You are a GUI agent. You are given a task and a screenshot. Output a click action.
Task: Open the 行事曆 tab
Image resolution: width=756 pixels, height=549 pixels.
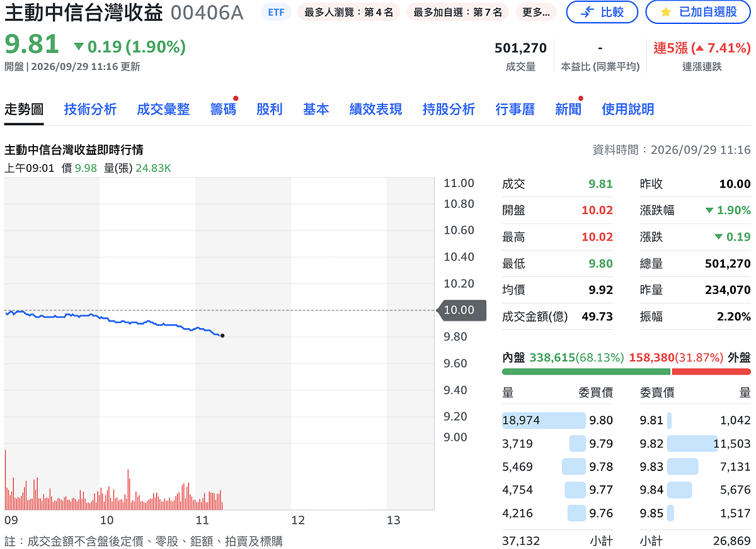pos(515,109)
